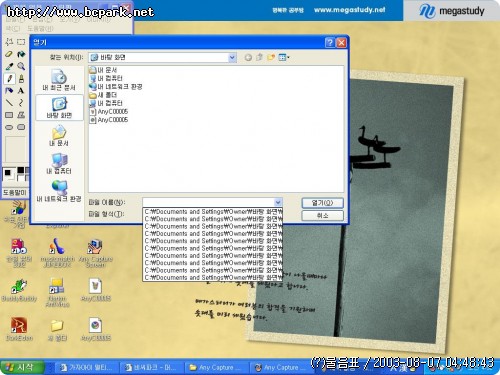
Task: Pick the black color in Paint palette
Action: (x=21, y=170)
